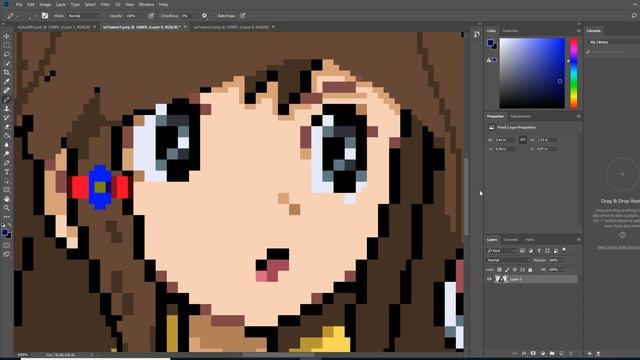Open the Image menu

tap(45, 4)
